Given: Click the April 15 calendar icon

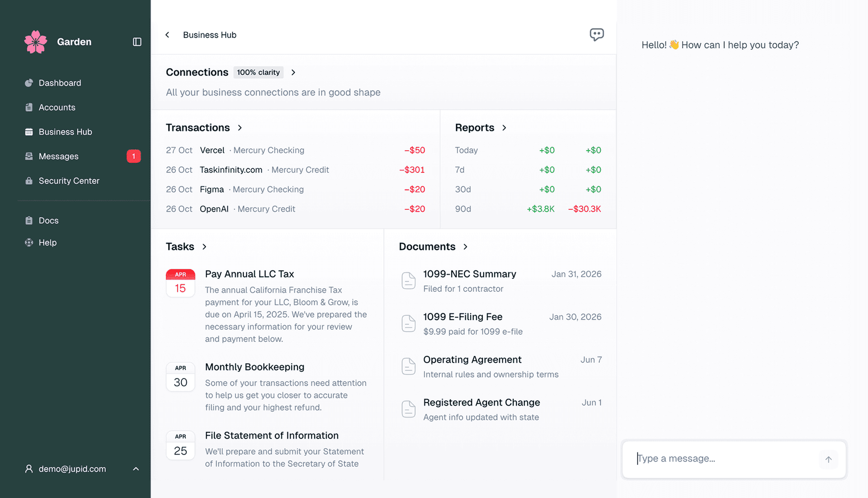Looking at the screenshot, I should point(180,283).
